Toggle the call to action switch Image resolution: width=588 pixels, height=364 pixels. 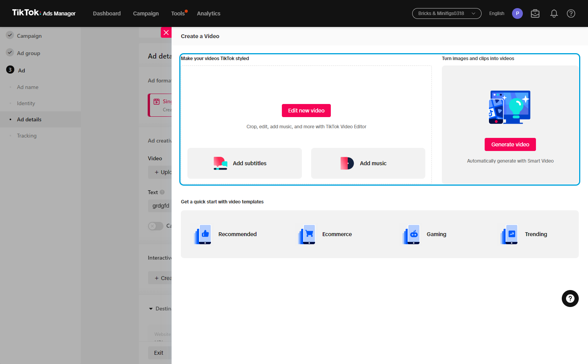click(x=156, y=226)
